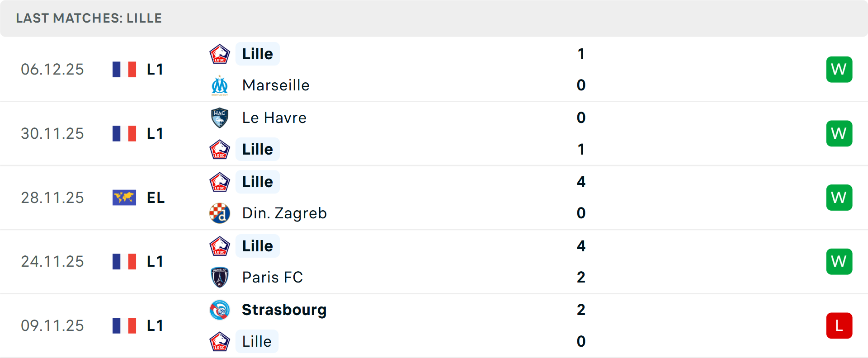The image size is (868, 358).
Task: Select the EL competition label
Action: click(x=156, y=198)
